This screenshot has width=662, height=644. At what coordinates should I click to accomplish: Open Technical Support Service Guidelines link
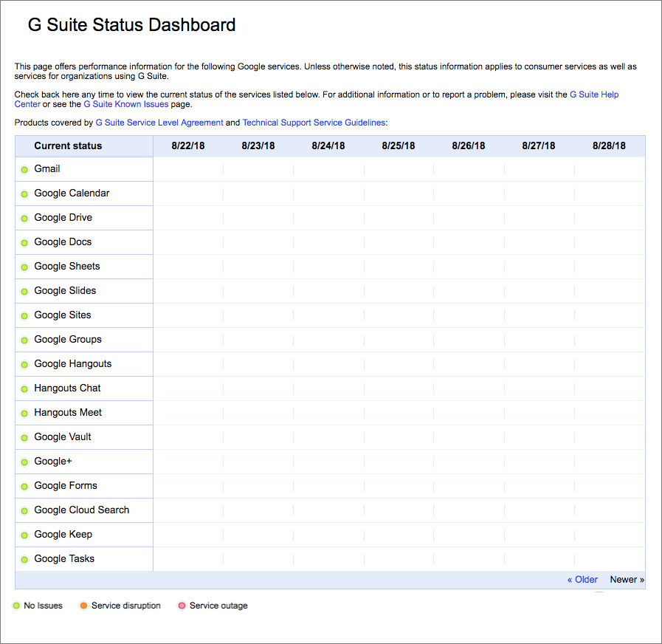[314, 123]
